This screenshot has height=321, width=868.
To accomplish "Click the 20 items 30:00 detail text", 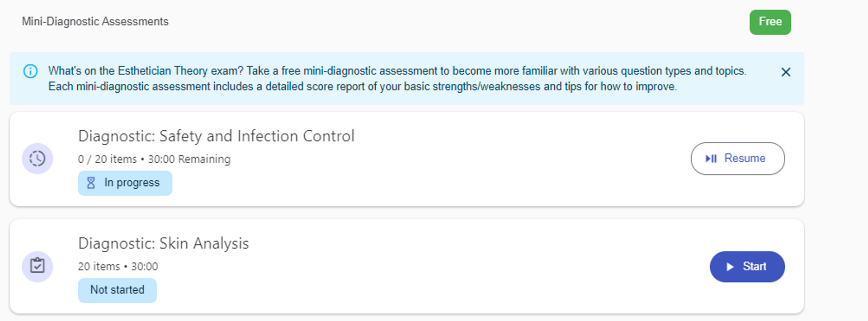I will click(x=118, y=266).
